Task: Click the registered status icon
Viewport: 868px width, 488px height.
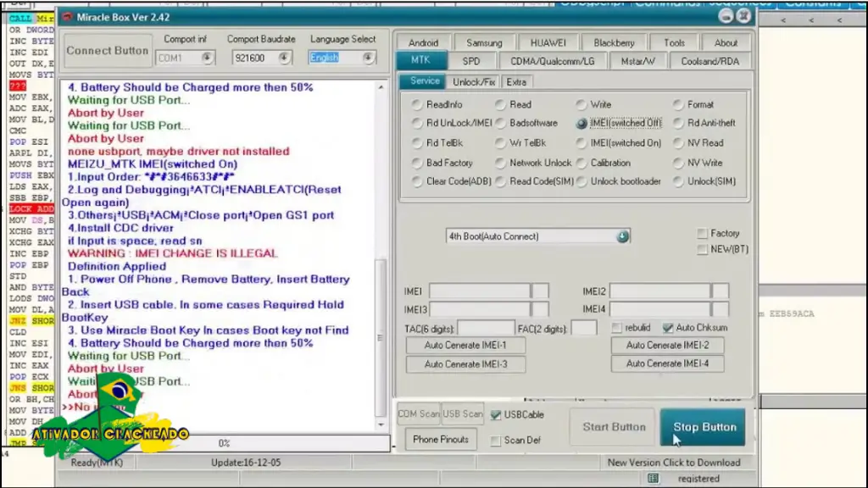Action: coord(654,478)
